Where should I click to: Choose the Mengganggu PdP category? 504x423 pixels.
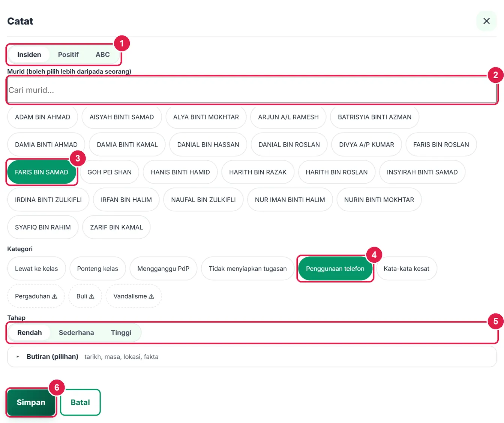[163, 269]
